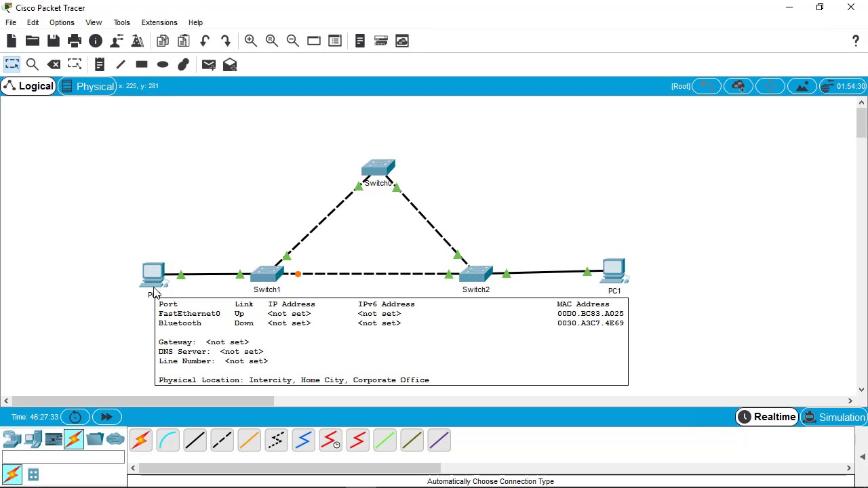Click workspace horizontal scrollbar thumb

[142, 401]
